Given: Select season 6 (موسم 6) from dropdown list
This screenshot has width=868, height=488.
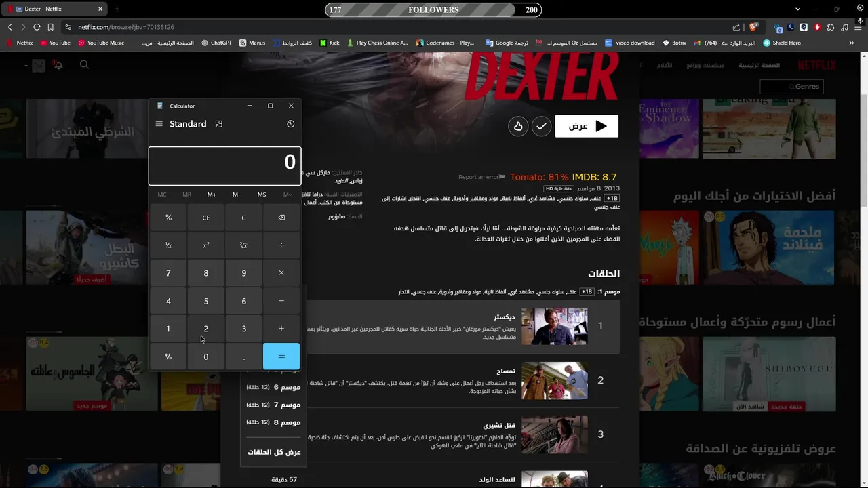Looking at the screenshot, I should 273,387.
